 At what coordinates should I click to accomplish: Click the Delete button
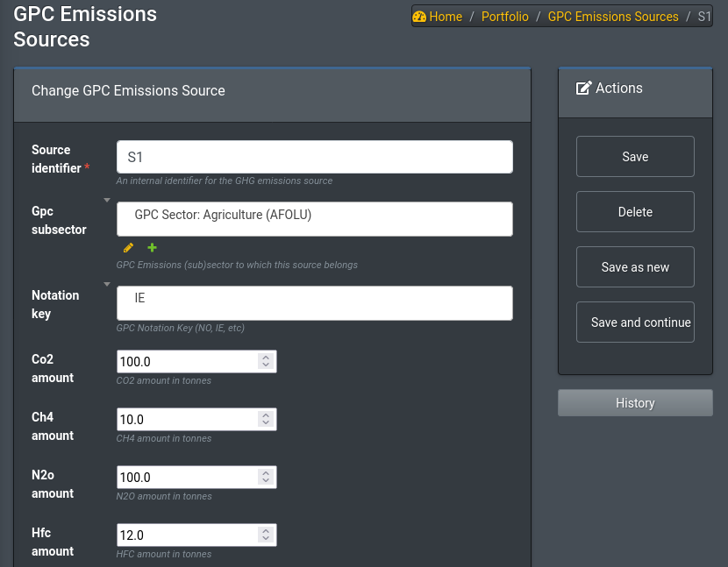click(x=635, y=211)
